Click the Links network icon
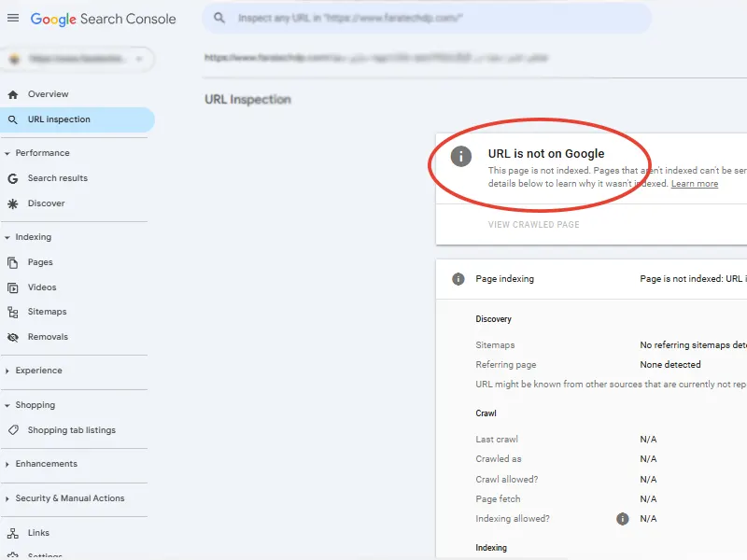The height and width of the screenshot is (560, 747). [13, 533]
